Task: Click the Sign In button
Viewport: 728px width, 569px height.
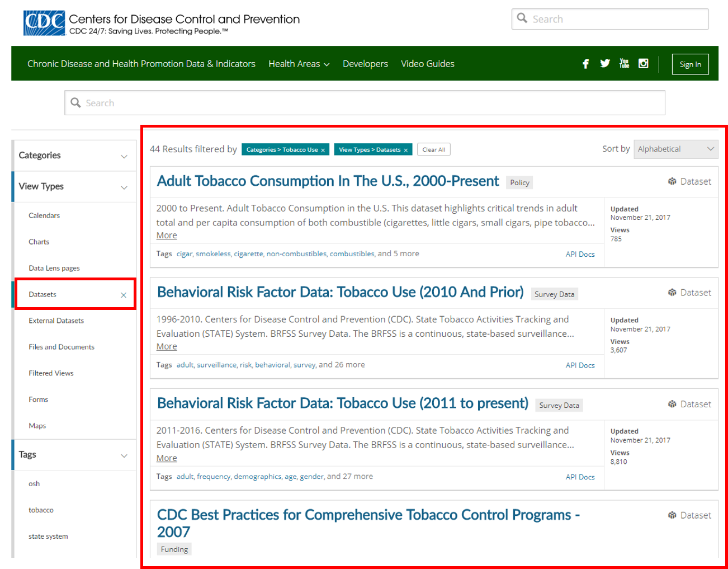Action: [x=690, y=64]
